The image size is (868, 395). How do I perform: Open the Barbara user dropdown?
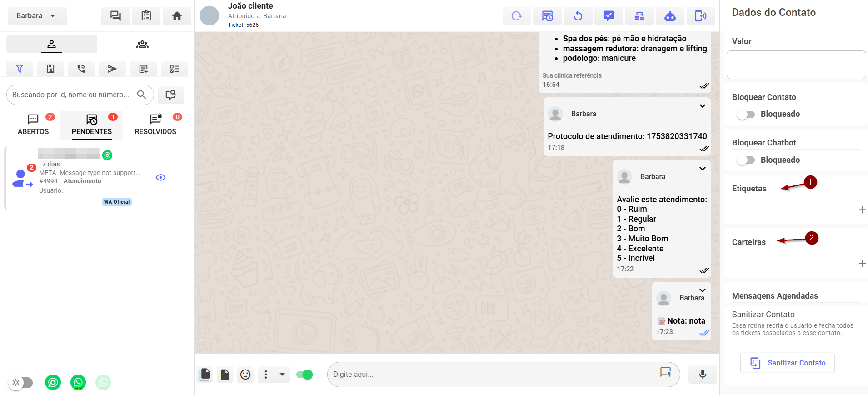pos(37,16)
